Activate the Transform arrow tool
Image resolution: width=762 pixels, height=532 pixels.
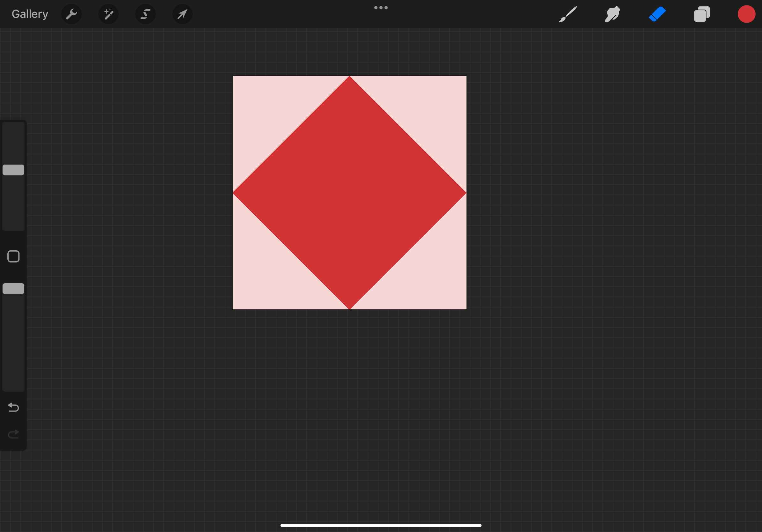(182, 14)
